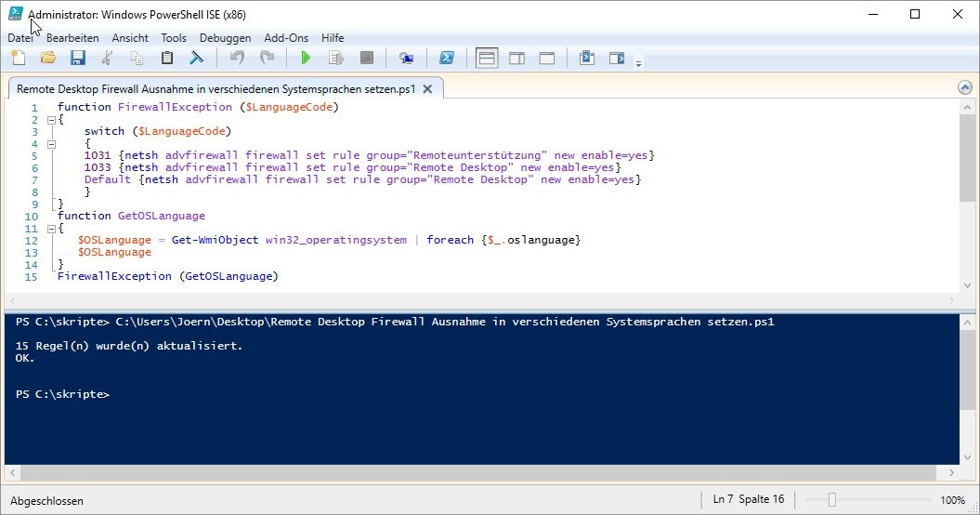980x515 pixels.
Task: Toggle script pane maximized layout
Action: click(x=547, y=59)
